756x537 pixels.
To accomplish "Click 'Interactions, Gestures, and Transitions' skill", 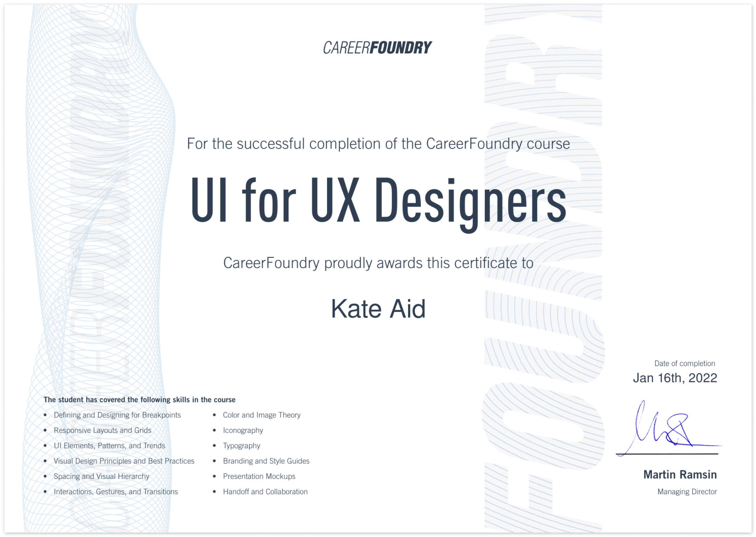I will point(116,492).
